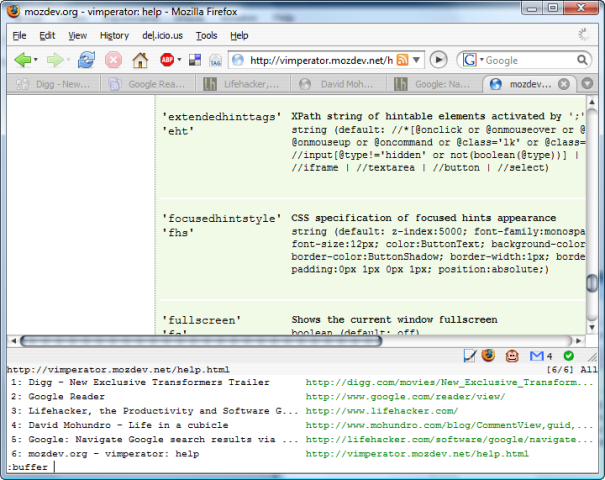The image size is (605, 480).
Task: Open the Help menu
Action: tap(239, 36)
